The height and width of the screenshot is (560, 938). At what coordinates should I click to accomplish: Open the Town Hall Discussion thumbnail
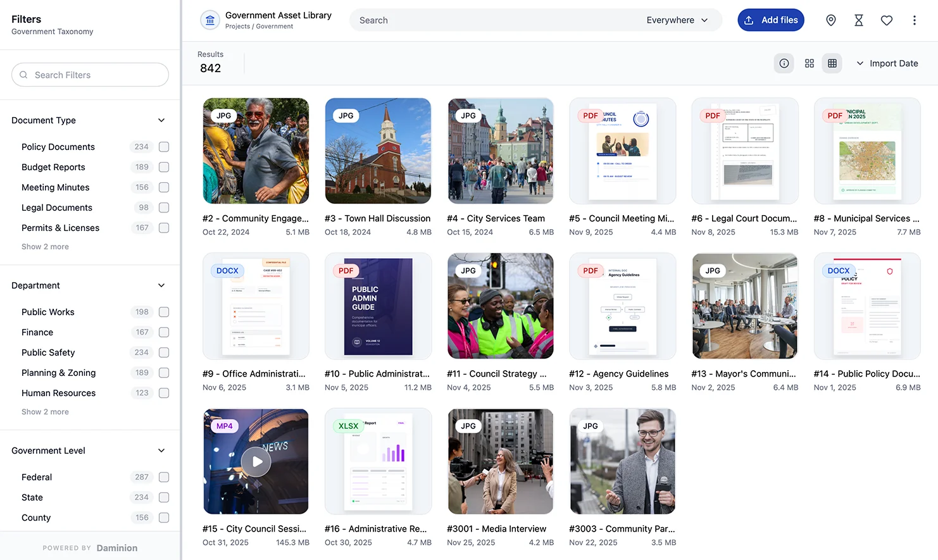378,151
